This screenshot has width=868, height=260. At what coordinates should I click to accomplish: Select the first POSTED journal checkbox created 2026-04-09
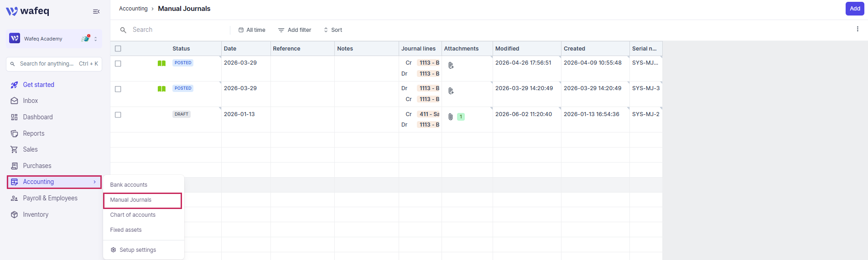pos(118,64)
